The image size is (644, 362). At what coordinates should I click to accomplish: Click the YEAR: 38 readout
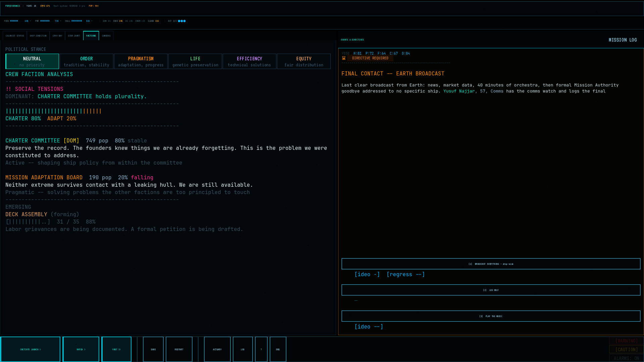click(31, 6)
